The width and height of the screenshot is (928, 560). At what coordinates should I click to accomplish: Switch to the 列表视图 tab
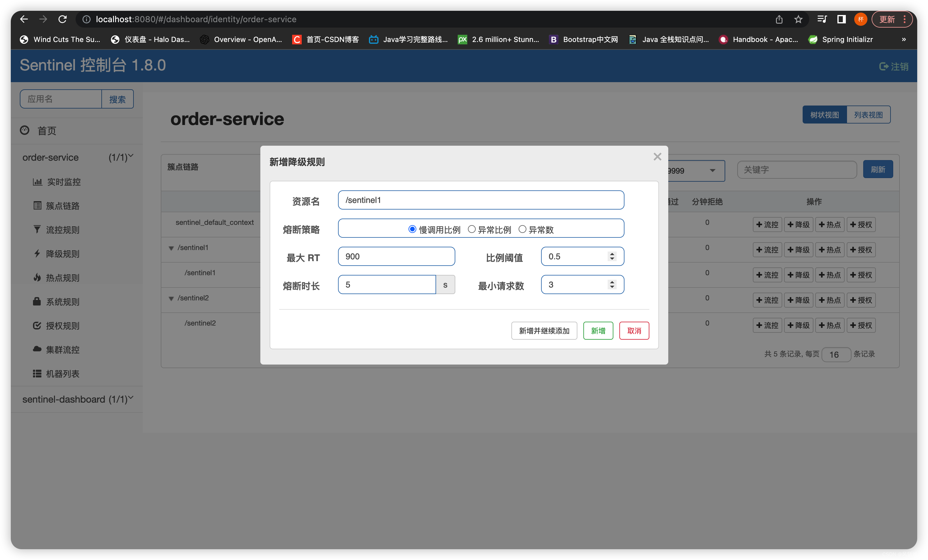click(x=868, y=115)
